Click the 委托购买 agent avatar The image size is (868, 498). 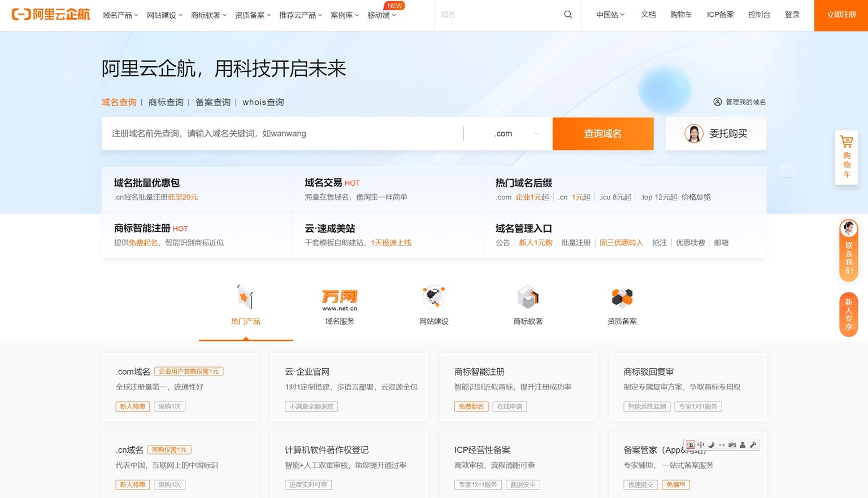pos(694,133)
